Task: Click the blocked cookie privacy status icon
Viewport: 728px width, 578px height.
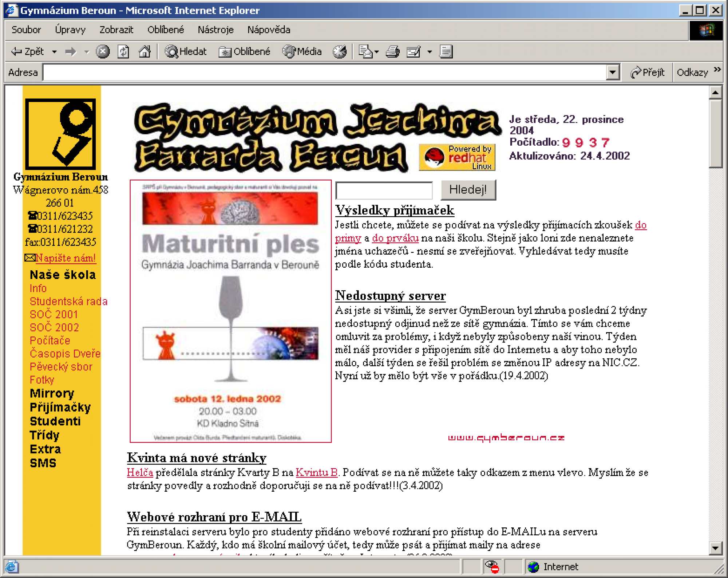Action: pyautogui.click(x=492, y=566)
